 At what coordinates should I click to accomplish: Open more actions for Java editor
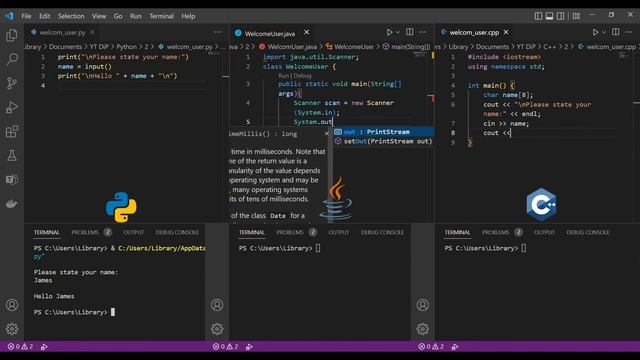[422, 32]
